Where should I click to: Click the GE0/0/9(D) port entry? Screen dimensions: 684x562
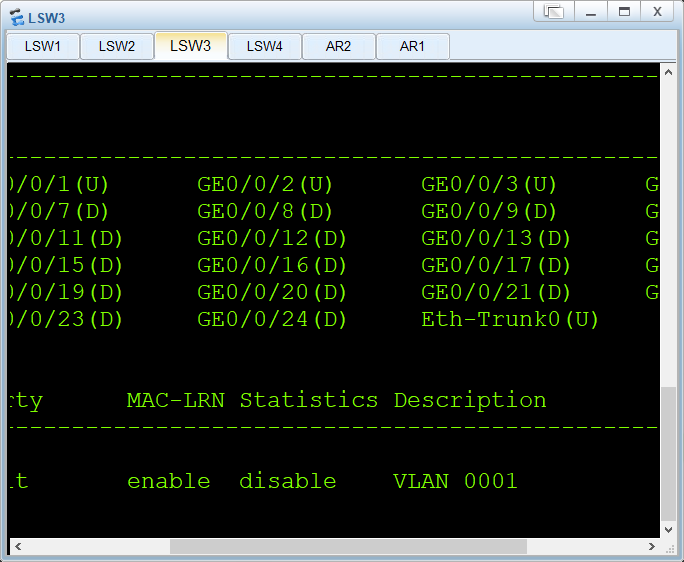click(489, 212)
